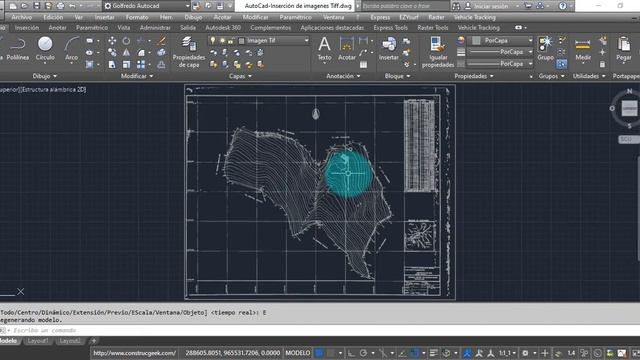The image size is (640, 360).
Task: Toggle layer on/off lightbulb for Imagen Tif
Action: tap(213, 40)
